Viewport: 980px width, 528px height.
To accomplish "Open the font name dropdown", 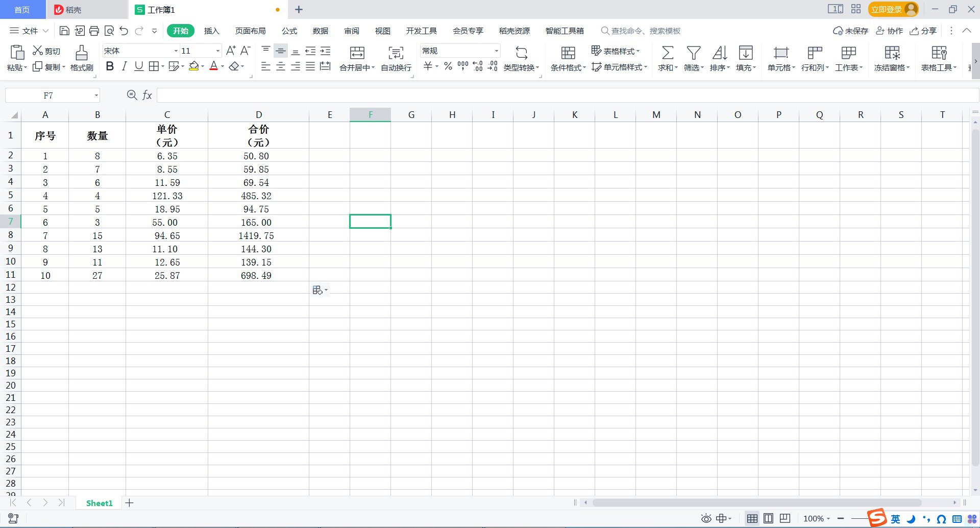I will pos(176,51).
